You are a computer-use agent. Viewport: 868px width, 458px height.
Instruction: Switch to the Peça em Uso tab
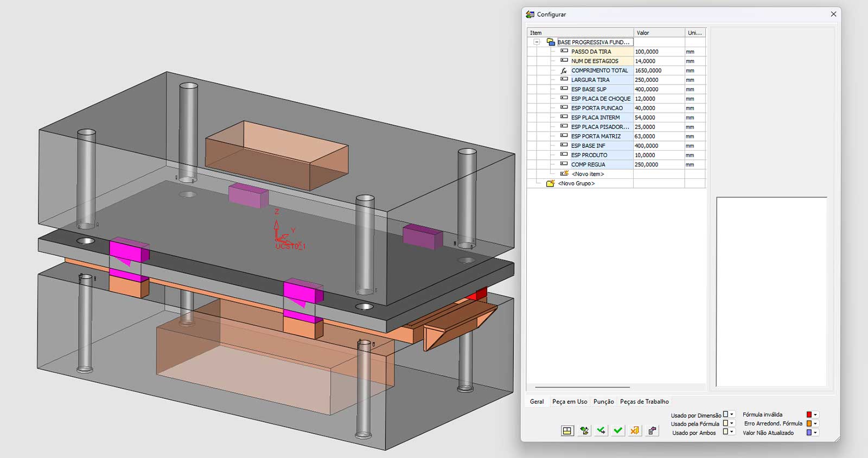(x=569, y=402)
